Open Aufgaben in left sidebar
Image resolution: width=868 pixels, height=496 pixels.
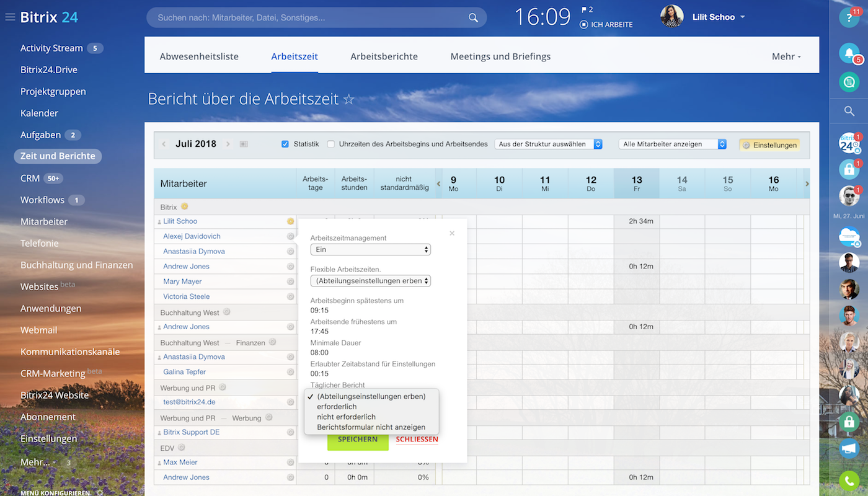(x=40, y=135)
